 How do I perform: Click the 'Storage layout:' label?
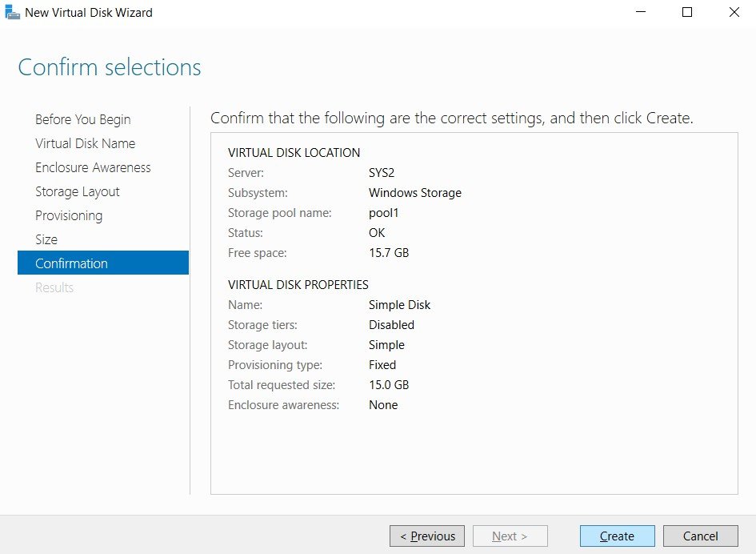[x=267, y=345]
